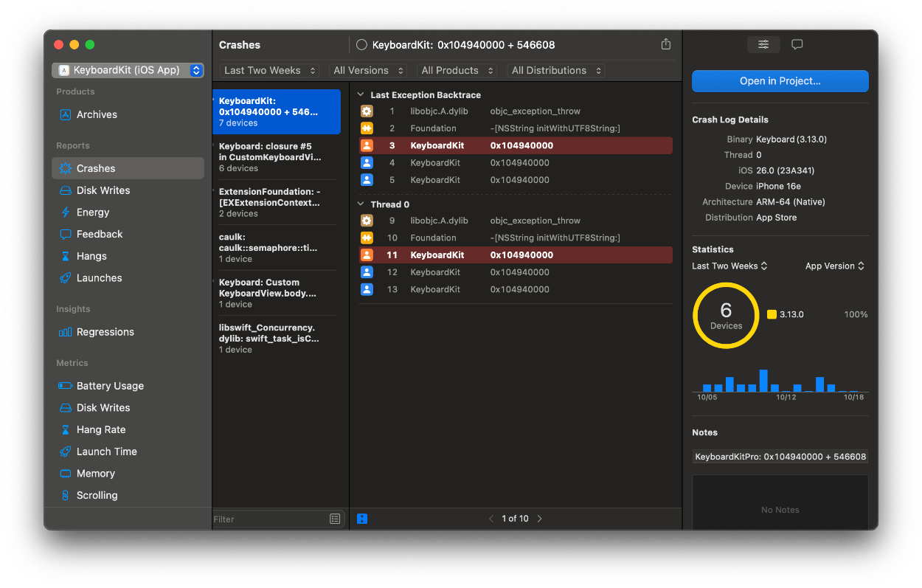Open the All Versions filter dropdown

[369, 71]
